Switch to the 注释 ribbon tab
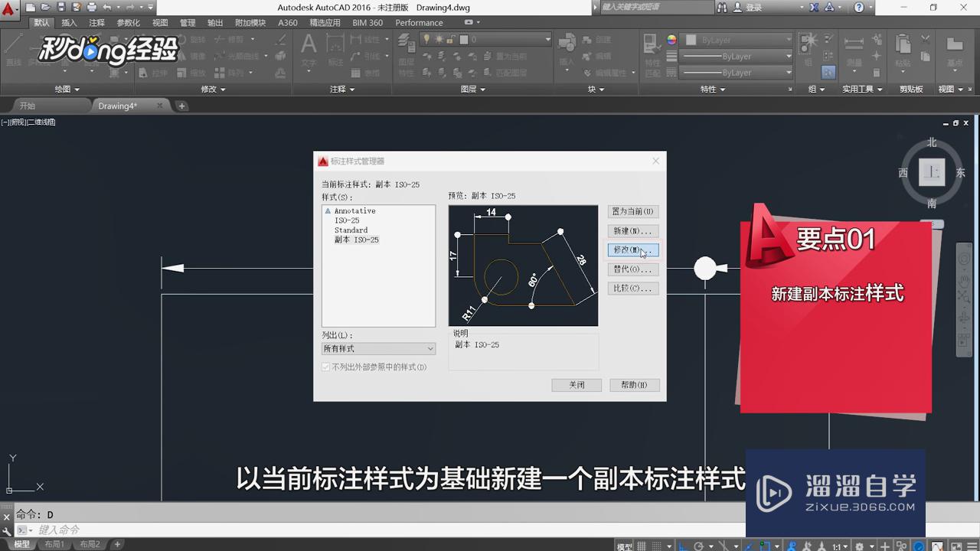This screenshot has height=551, width=980. (96, 22)
